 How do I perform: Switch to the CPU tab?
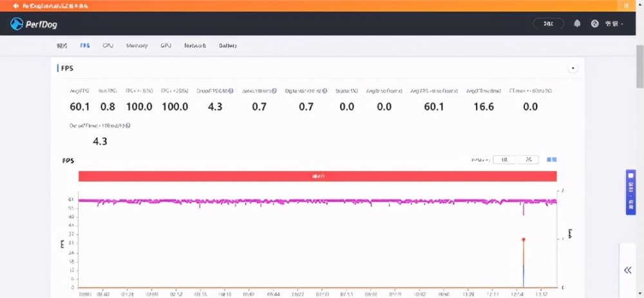click(x=108, y=46)
